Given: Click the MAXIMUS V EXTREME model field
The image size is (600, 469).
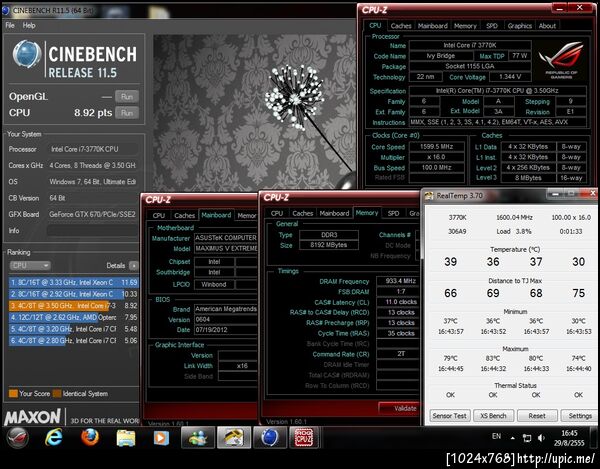Looking at the screenshot, I should click(x=226, y=248).
